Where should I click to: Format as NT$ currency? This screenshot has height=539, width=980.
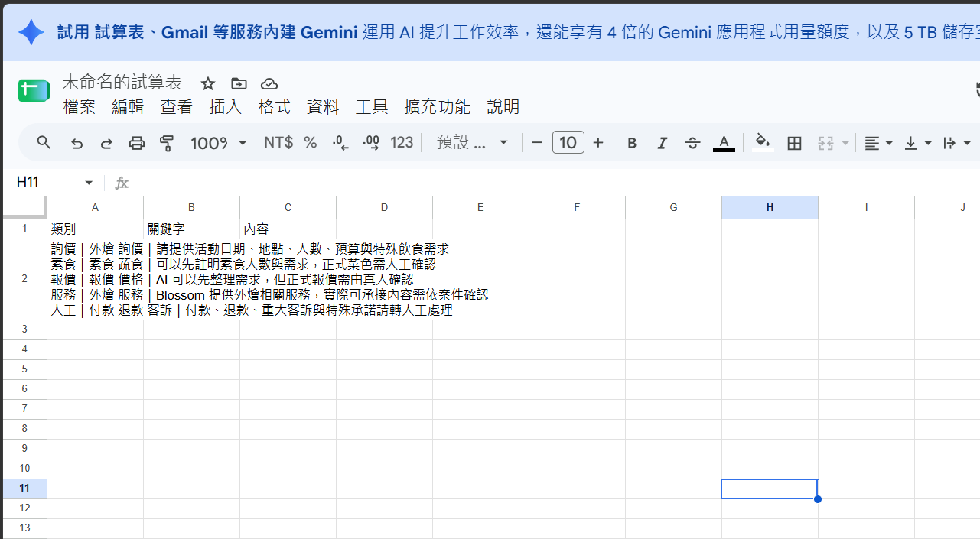[278, 143]
